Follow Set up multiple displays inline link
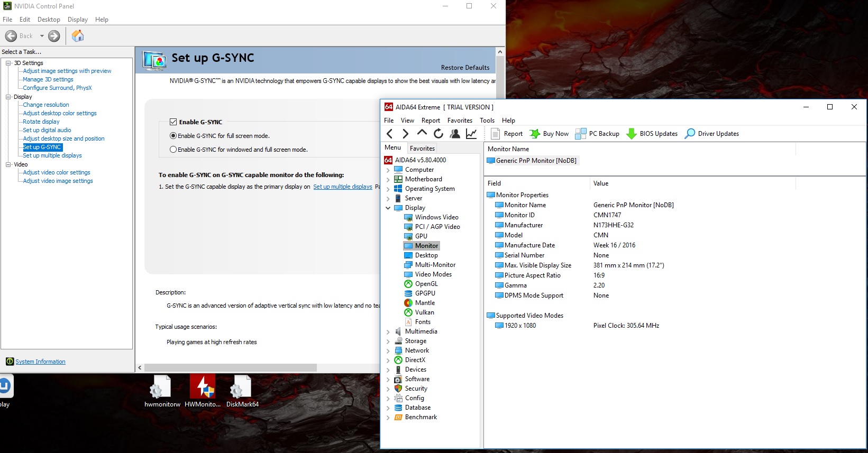This screenshot has width=868, height=453. (x=343, y=187)
